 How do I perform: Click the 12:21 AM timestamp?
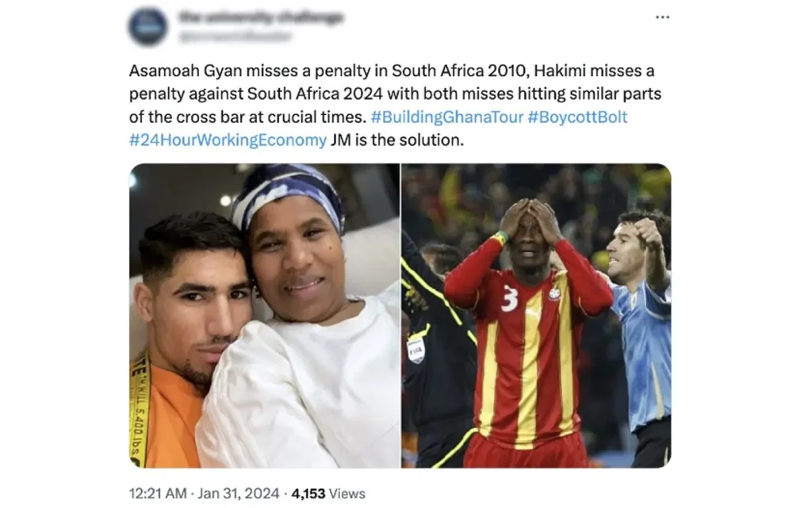[158, 494]
